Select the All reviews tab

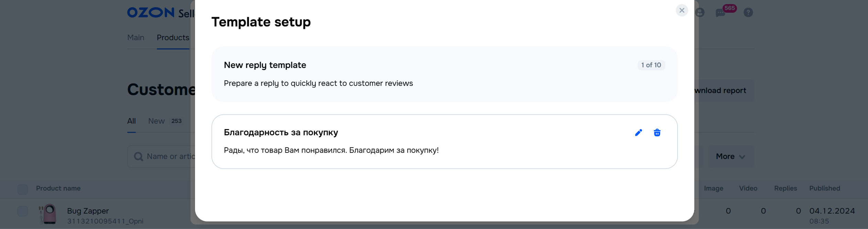click(131, 121)
